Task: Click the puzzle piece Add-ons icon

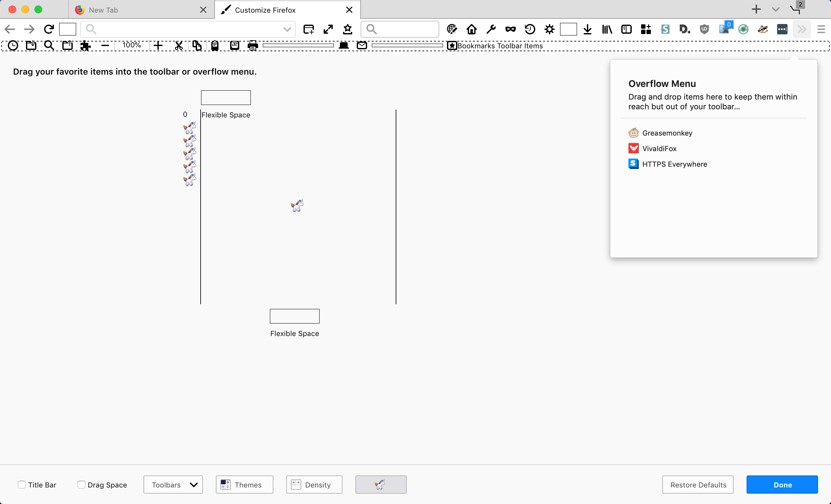Action: [85, 45]
